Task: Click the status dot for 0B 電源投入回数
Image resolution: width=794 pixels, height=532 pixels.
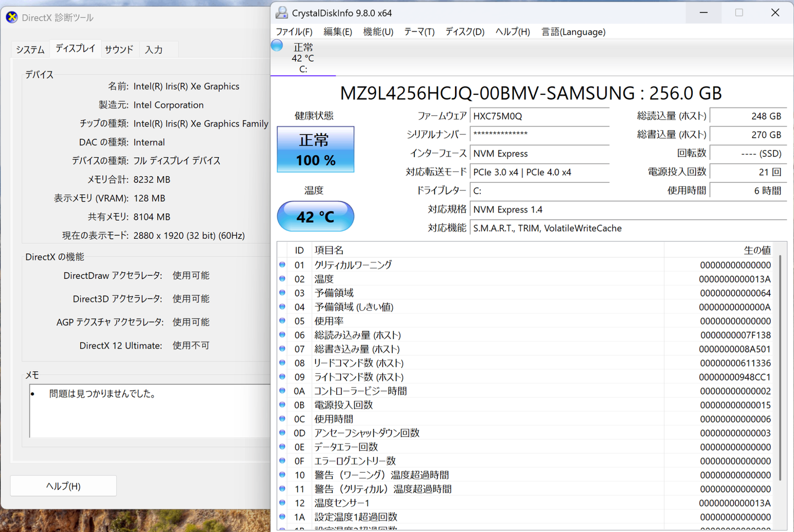Action: (282, 405)
